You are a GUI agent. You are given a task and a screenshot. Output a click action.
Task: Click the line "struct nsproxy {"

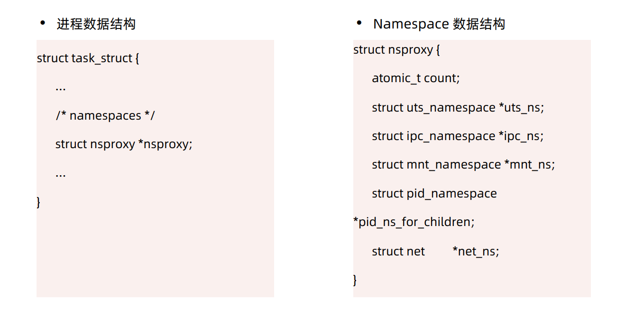397,50
